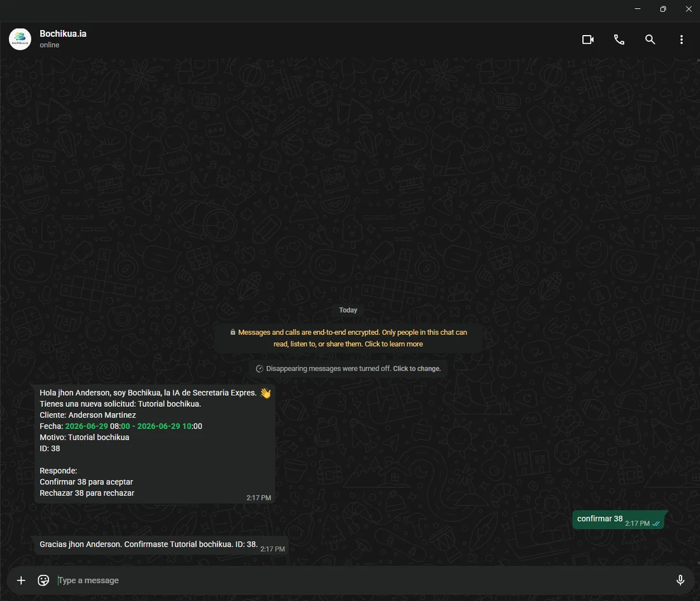Screen dimensions: 700x601
Task: Start a video call with Bochikua.ia
Action: click(x=588, y=39)
